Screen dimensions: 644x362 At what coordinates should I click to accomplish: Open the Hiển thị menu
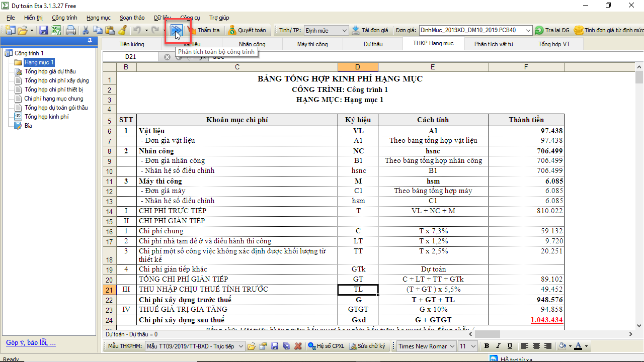tap(33, 18)
